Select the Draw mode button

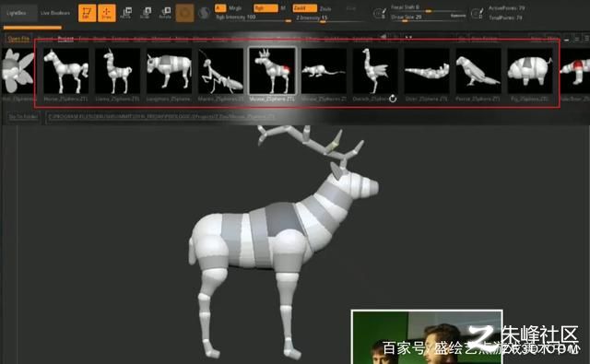pos(107,13)
